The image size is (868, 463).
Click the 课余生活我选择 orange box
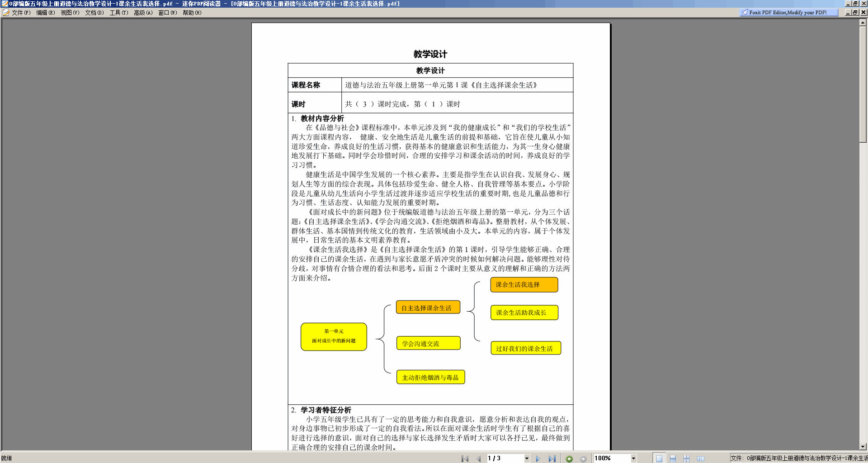524,285
